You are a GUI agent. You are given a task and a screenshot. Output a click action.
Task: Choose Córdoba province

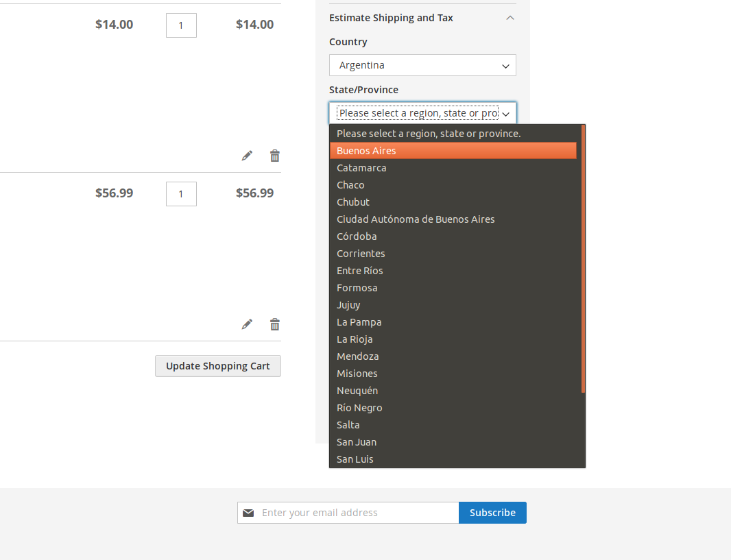pos(453,236)
